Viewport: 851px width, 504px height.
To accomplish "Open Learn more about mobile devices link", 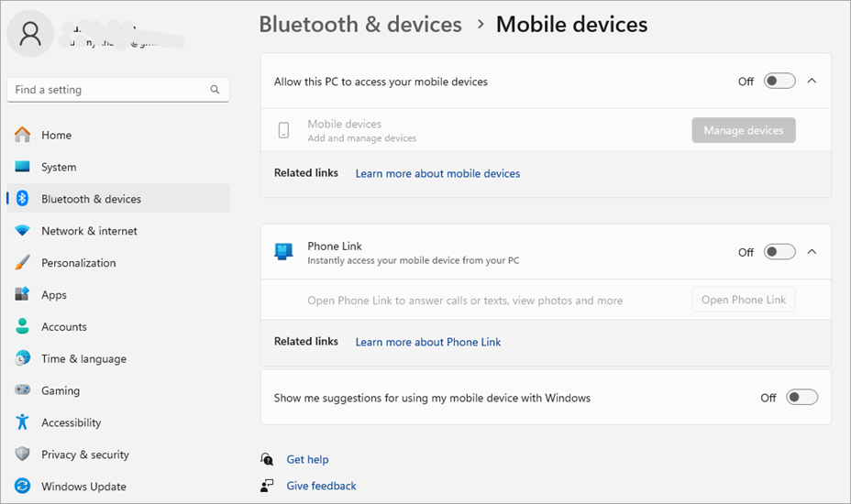I will [x=437, y=173].
